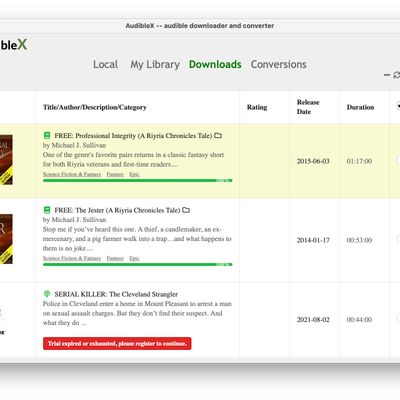
Task: Open Science Fiction & Fantasy link under Professional Integrity
Action: coord(72,174)
